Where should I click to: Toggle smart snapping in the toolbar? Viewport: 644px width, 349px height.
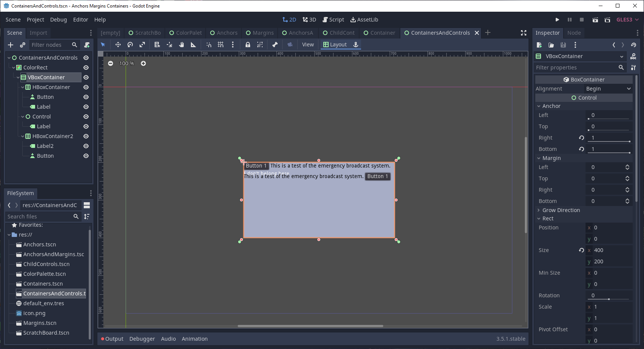pyautogui.click(x=209, y=45)
